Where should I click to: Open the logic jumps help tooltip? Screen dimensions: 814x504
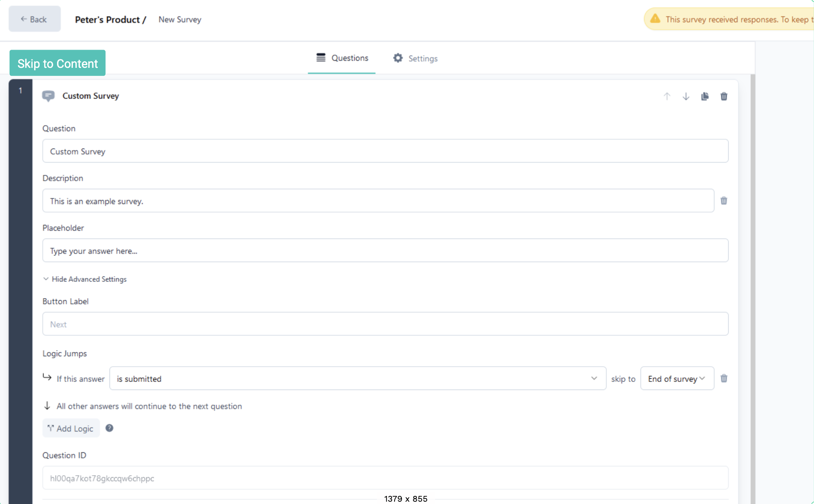(x=109, y=428)
